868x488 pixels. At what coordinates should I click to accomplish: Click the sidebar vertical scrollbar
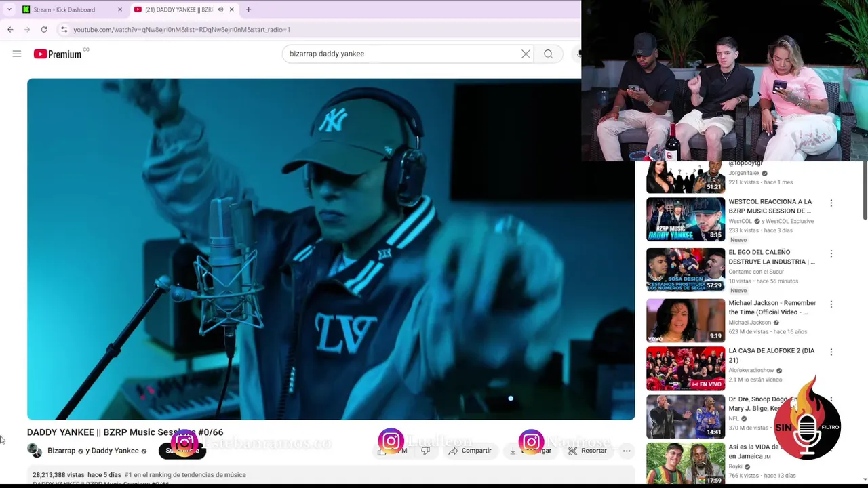click(x=865, y=190)
